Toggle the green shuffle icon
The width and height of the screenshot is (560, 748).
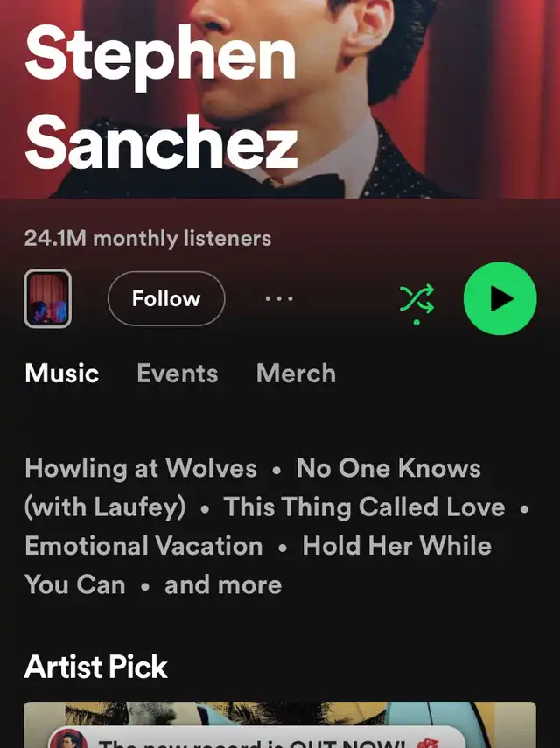pyautogui.click(x=416, y=299)
